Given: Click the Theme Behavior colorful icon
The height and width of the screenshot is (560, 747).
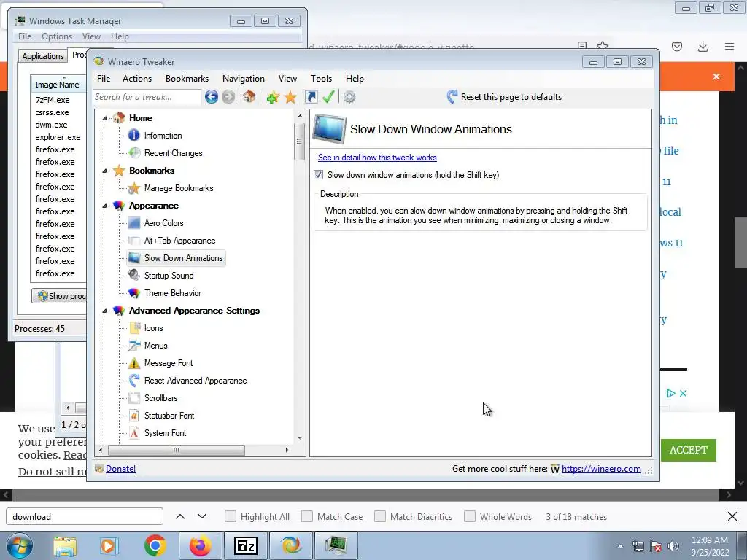Looking at the screenshot, I should [x=134, y=293].
